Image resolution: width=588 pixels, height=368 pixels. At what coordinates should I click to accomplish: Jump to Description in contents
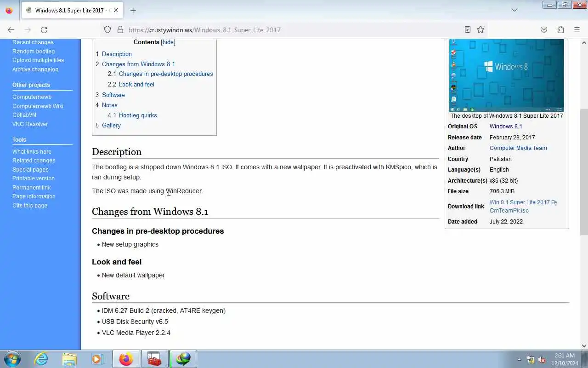(x=117, y=54)
